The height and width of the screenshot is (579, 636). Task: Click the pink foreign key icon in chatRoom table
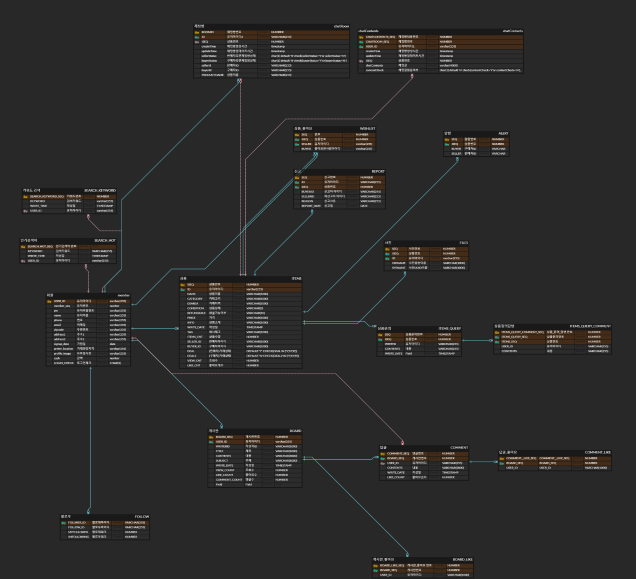click(x=197, y=42)
